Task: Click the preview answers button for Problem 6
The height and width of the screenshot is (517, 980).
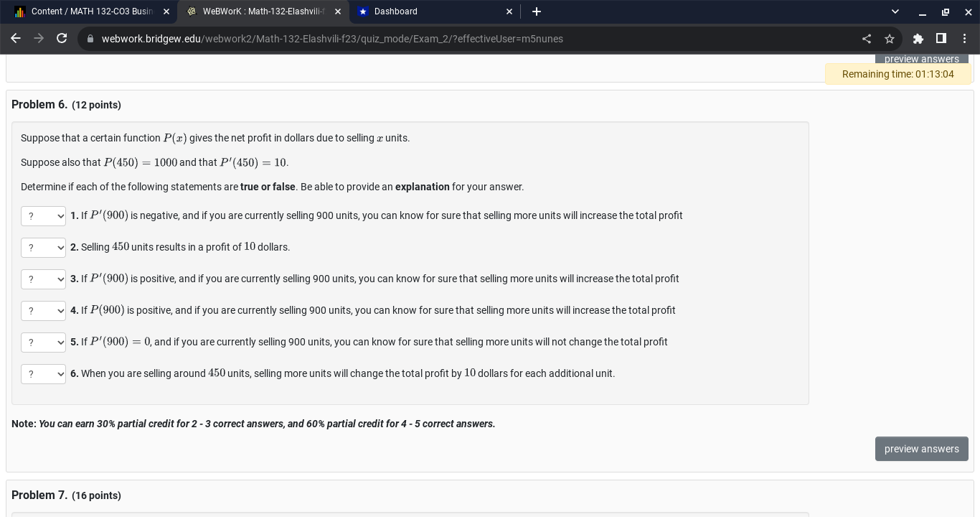Action: (x=922, y=449)
